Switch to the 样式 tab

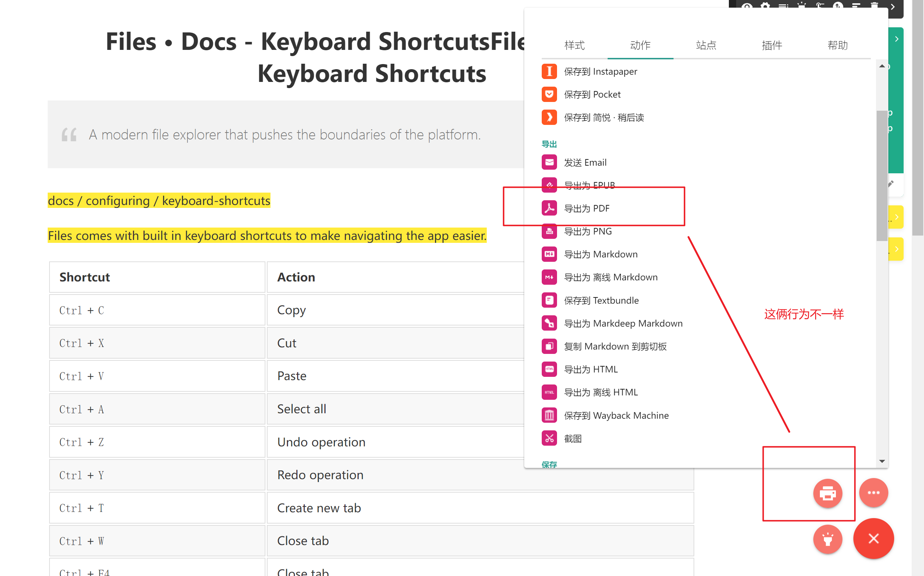[x=574, y=46]
